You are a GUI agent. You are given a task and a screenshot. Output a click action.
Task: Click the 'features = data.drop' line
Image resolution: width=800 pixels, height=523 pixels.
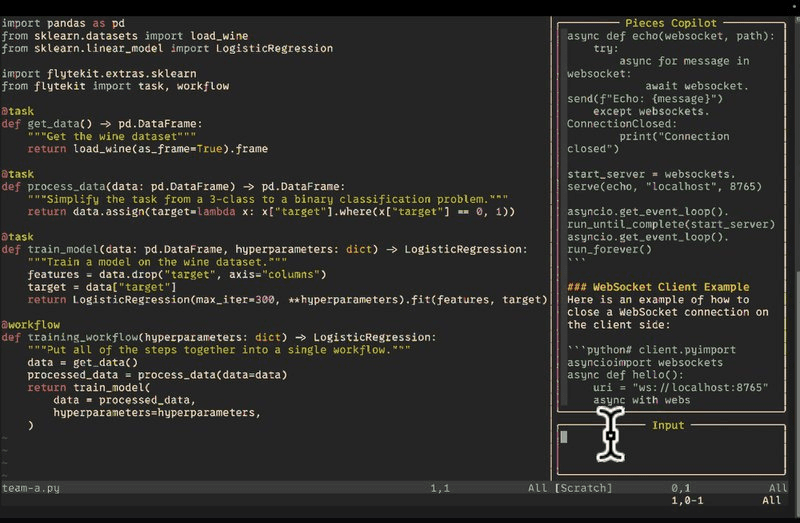pyautogui.click(x=177, y=274)
